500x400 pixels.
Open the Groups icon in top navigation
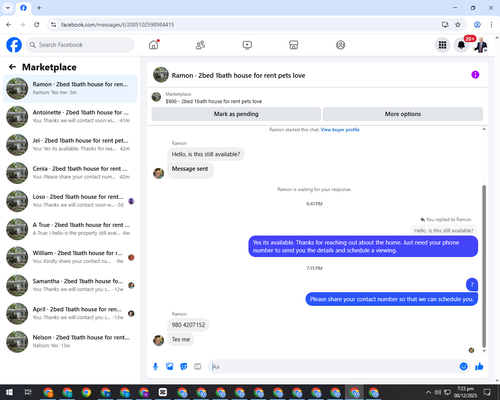coord(340,45)
